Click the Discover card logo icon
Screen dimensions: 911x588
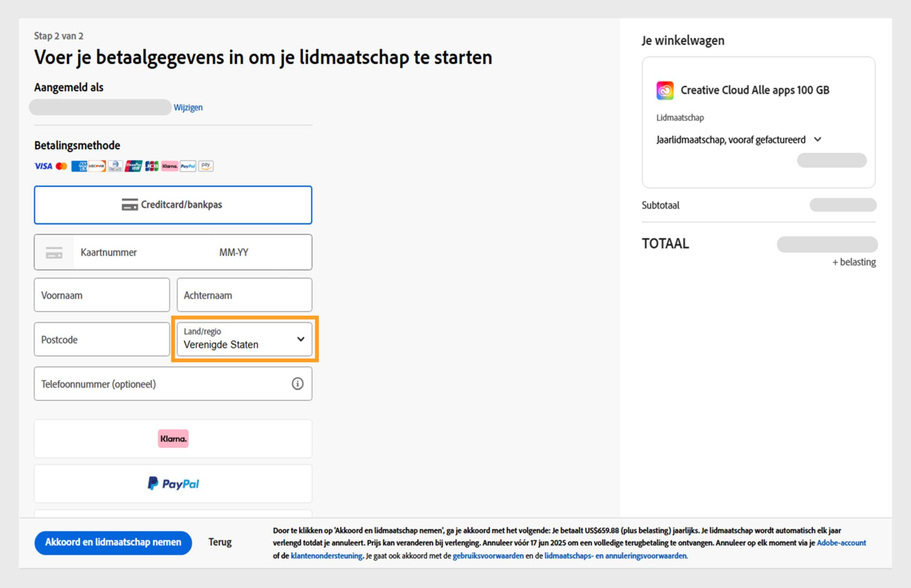(x=97, y=166)
